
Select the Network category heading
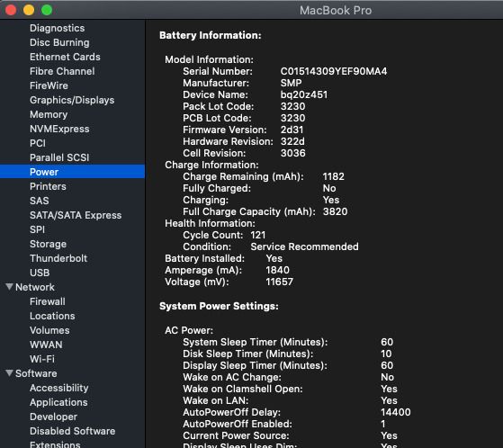[x=35, y=287]
